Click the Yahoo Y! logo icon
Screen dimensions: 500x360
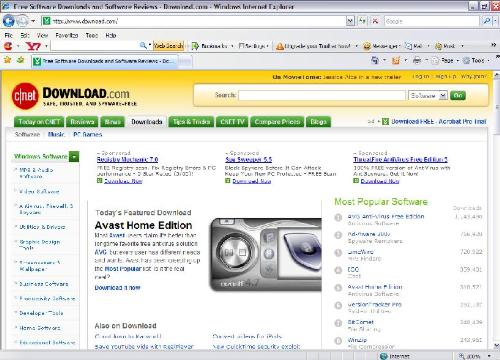(x=33, y=46)
